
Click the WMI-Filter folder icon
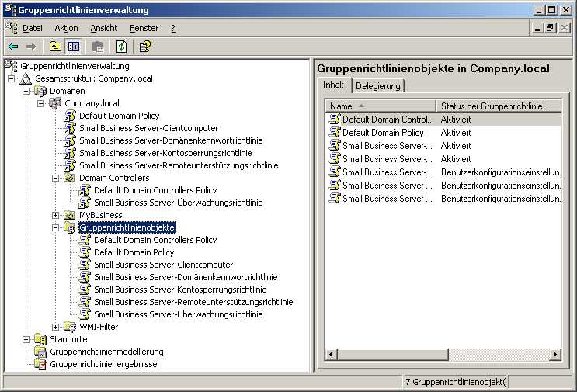click(70, 327)
